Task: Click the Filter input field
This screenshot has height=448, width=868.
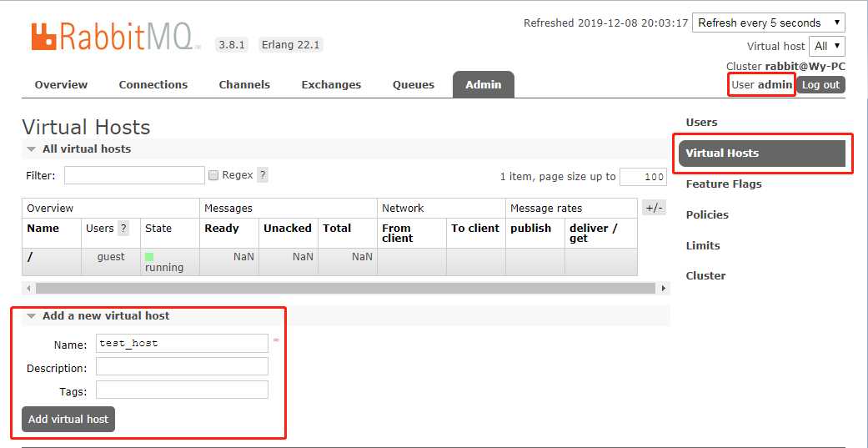Action: 134,175
